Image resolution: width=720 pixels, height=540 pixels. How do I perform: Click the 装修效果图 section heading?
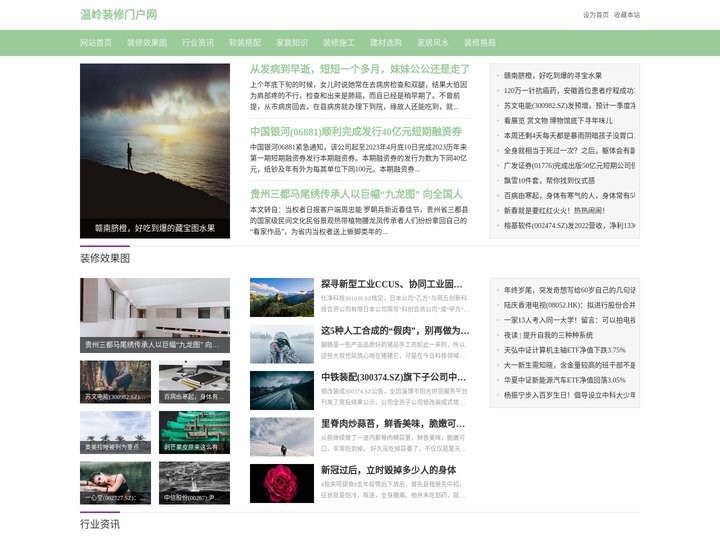[105, 259]
